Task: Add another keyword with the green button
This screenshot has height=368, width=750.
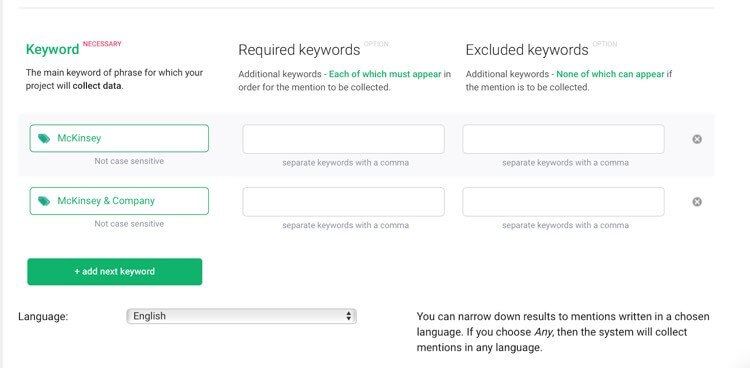Action: pos(115,272)
